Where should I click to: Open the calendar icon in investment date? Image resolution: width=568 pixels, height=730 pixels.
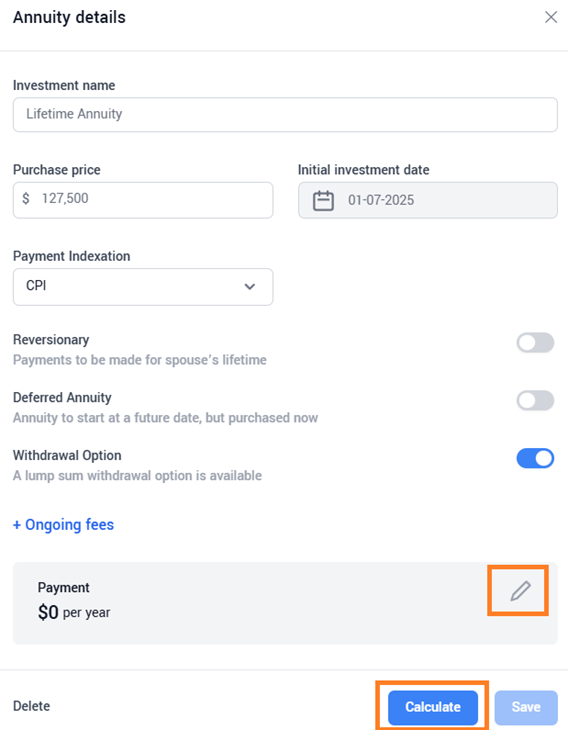(x=323, y=201)
